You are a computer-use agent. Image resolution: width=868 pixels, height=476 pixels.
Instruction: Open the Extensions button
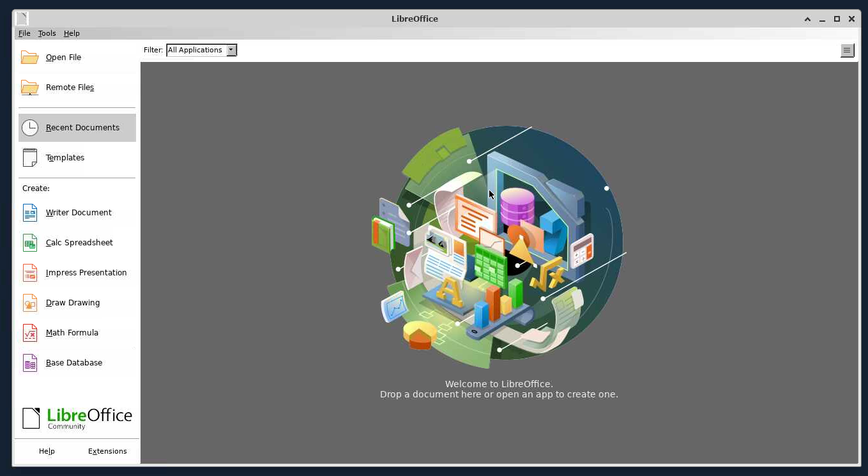pyautogui.click(x=107, y=451)
